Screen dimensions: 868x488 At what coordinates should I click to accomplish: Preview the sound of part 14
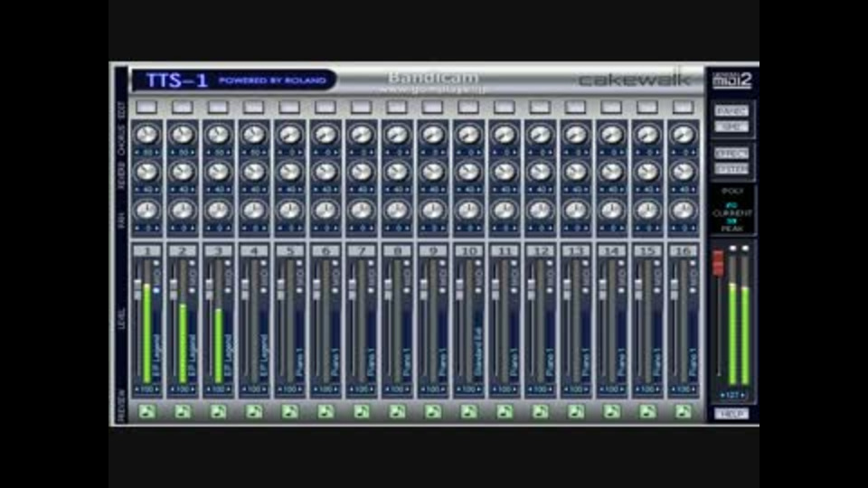(611, 411)
